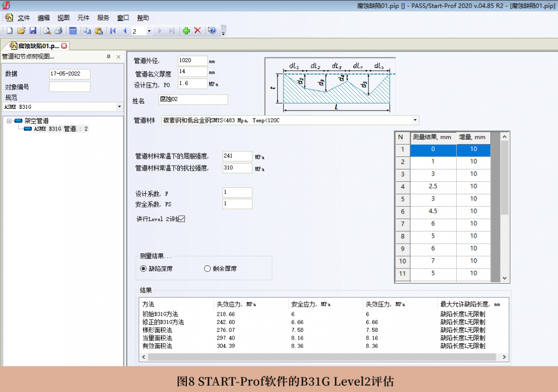
Task: Open a file with the folder icon
Action: [x=21, y=31]
